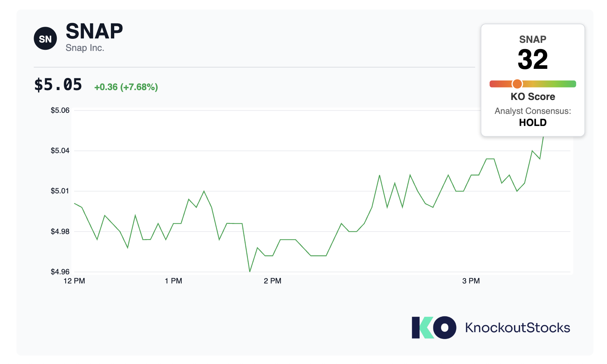
Task: Click the $4.96 y-axis label
Action: [60, 272]
